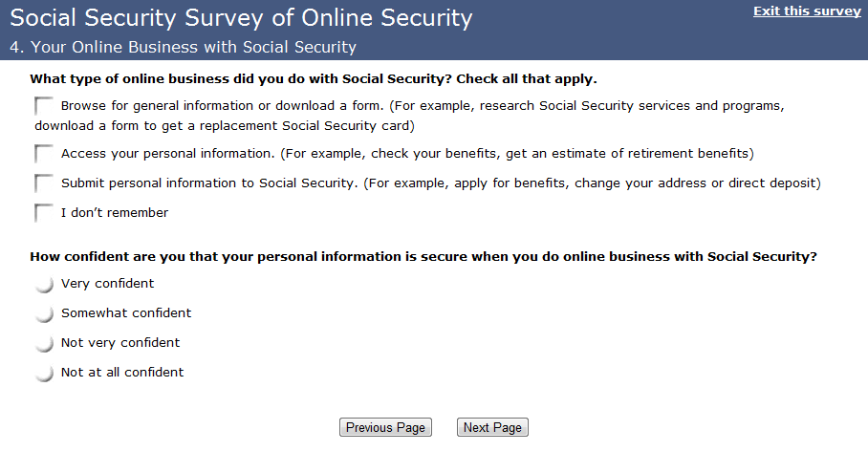
Task: Click the Previous Page button
Action: point(385,428)
